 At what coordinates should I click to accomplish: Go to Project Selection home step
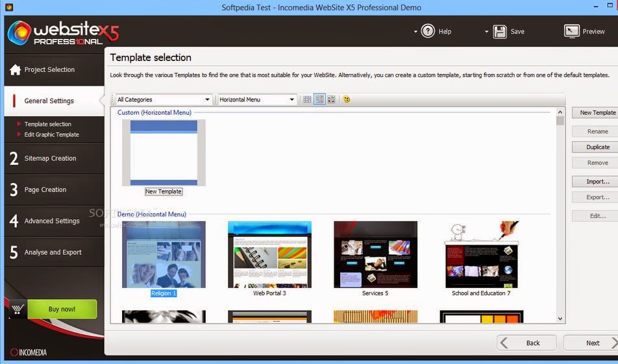tap(55, 69)
